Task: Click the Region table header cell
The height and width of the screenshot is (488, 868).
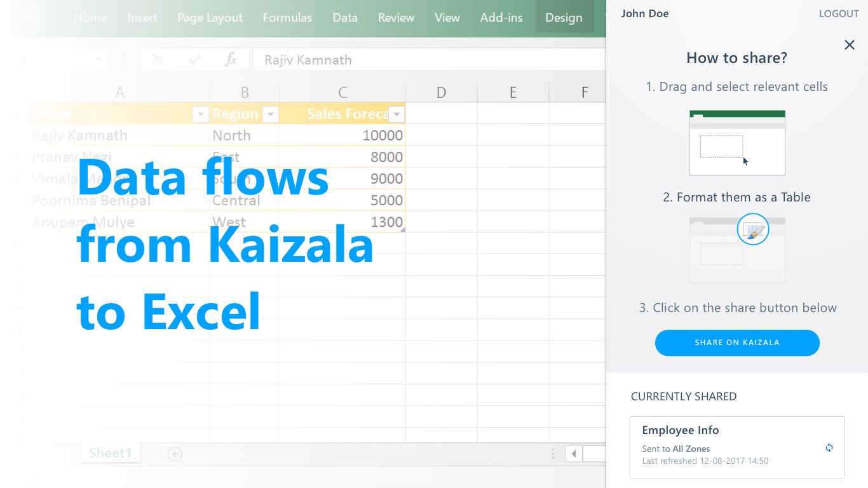Action: coord(245,114)
